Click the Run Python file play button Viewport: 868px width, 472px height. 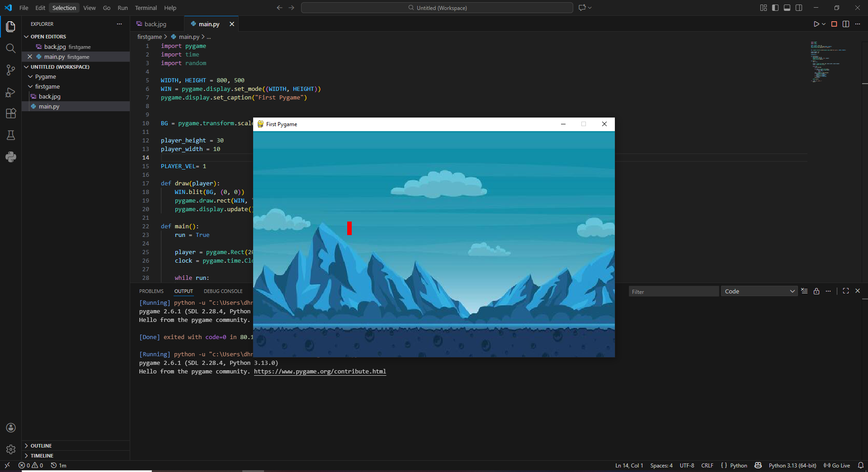click(x=816, y=24)
